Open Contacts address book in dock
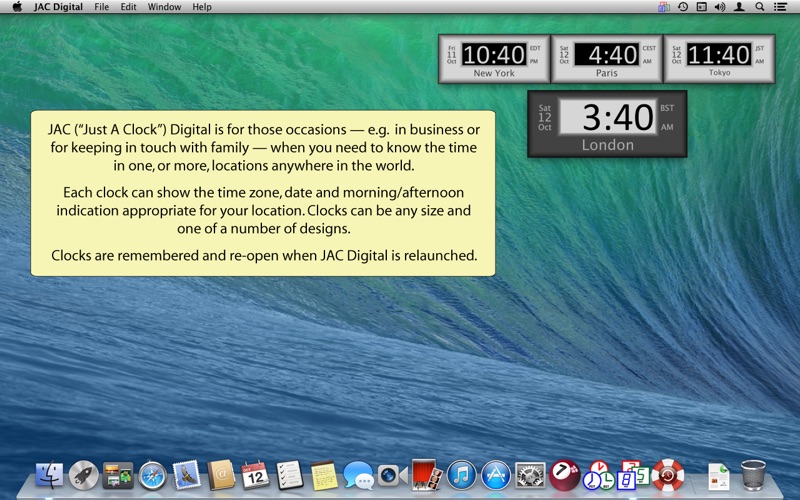Screen dimensions: 800x500 tap(221, 476)
